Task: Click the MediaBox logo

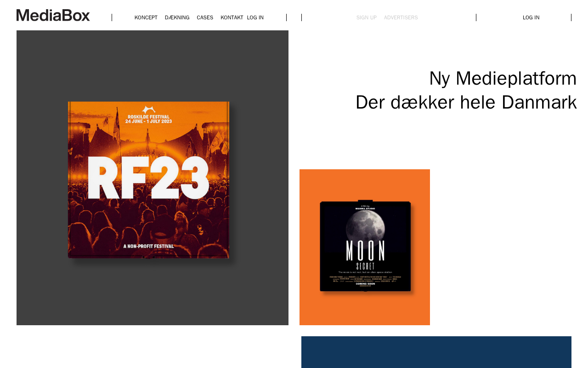Action: tap(53, 16)
